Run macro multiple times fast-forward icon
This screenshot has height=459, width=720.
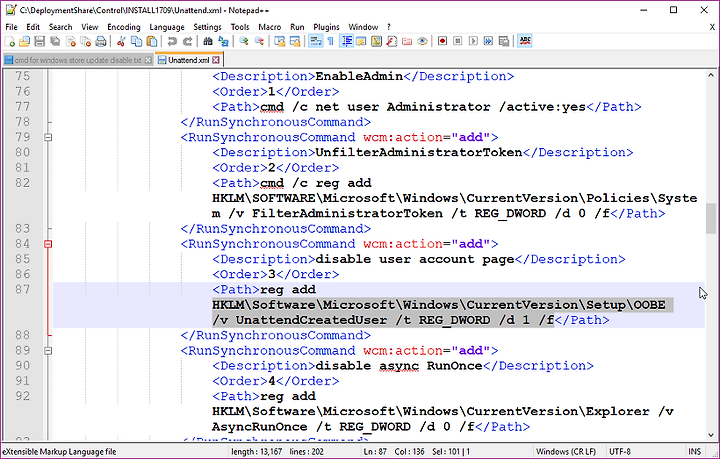tap(489, 42)
